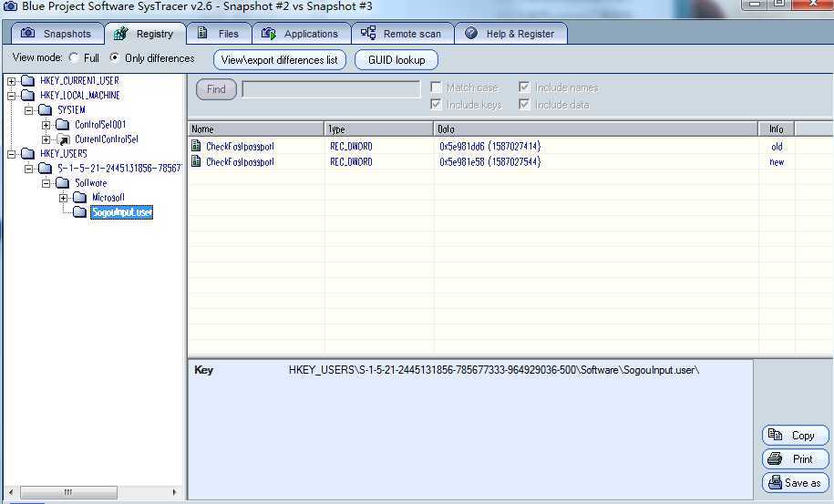Screen dimensions: 834x504
Task: Expand the HKEY_CURRENT_USER node
Action: [12, 81]
